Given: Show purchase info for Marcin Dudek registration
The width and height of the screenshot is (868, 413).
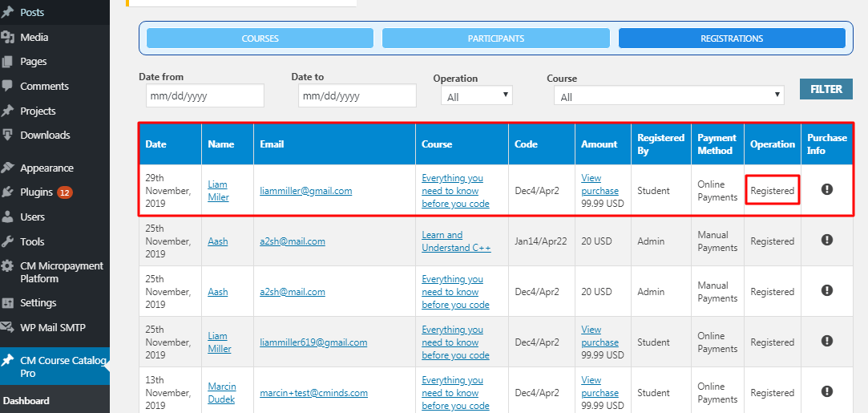Looking at the screenshot, I should pyautogui.click(x=827, y=392).
